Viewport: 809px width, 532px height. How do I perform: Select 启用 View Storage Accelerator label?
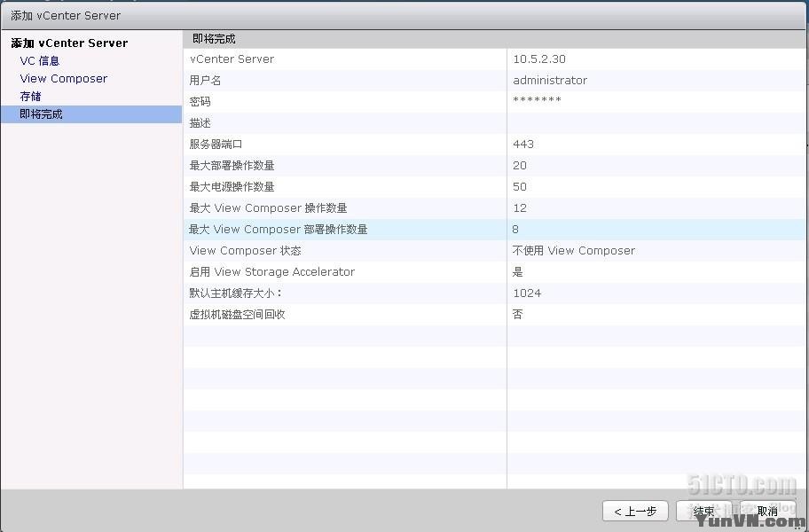point(272,271)
